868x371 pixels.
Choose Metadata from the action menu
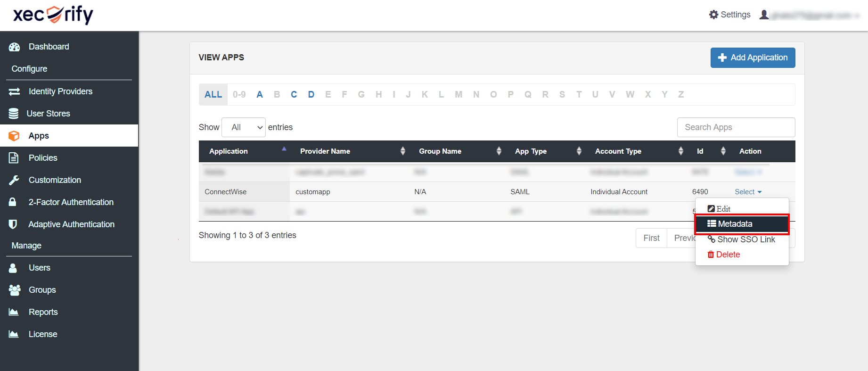(x=742, y=224)
